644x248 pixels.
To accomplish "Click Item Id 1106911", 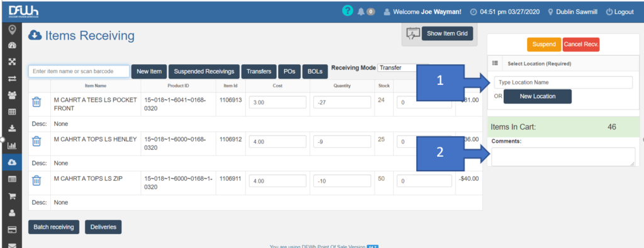I will [231, 179].
